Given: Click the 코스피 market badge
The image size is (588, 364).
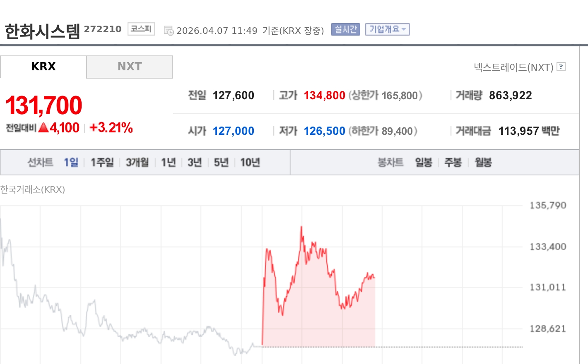Looking at the screenshot, I should click(x=141, y=29).
